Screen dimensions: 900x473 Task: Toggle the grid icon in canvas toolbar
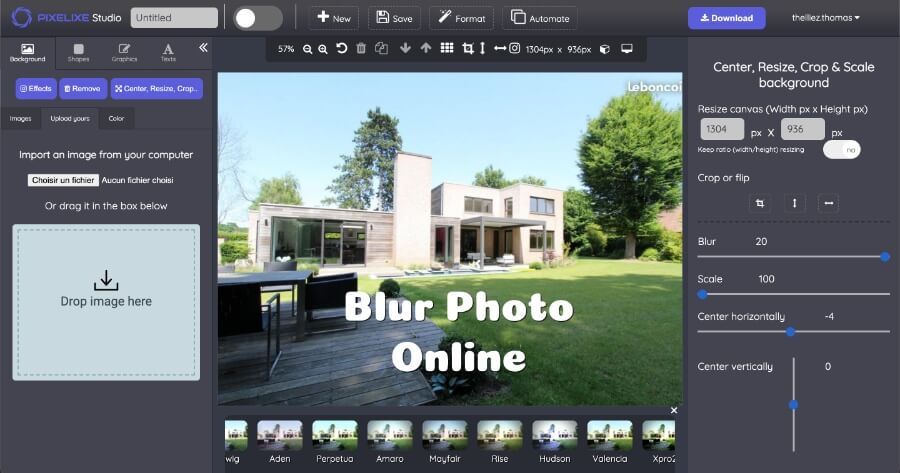click(447, 48)
